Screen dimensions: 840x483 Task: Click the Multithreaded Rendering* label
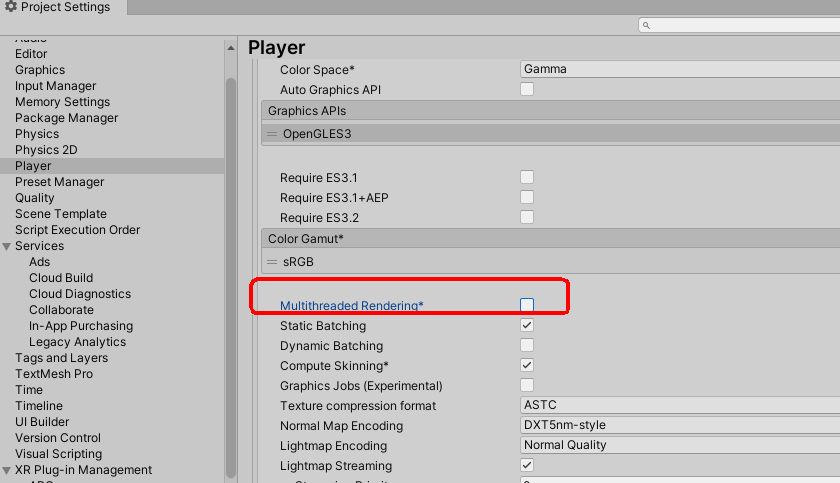[351, 306]
